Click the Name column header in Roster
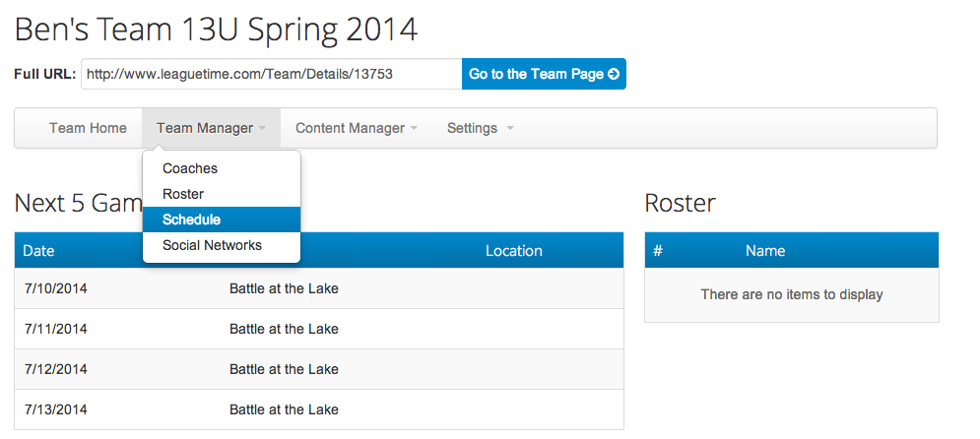The image size is (980, 439). click(x=765, y=251)
